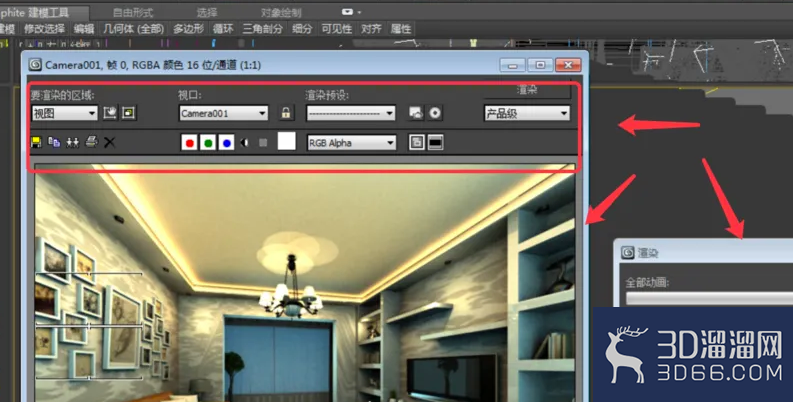Open the 三角剖分 ribbon panel
This screenshot has height=402, width=793.
pos(262,29)
